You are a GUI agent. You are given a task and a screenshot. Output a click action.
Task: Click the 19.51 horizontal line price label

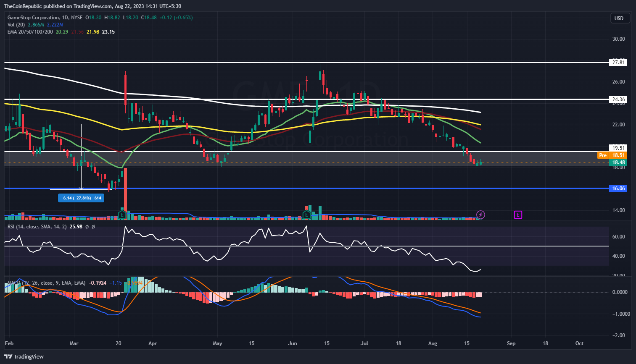(x=619, y=148)
